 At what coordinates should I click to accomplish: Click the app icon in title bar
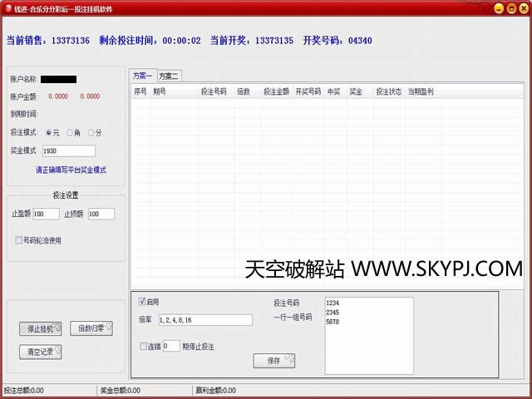point(8,7)
